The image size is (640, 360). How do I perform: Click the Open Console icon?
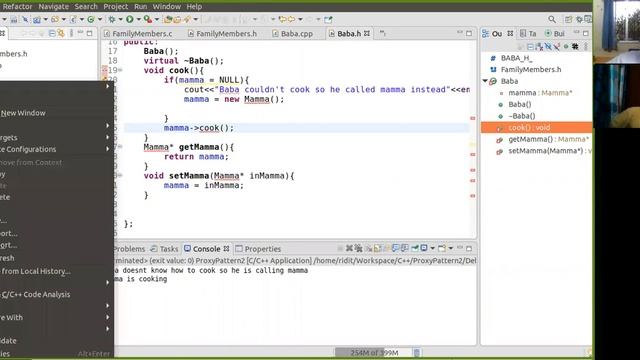click(442, 248)
